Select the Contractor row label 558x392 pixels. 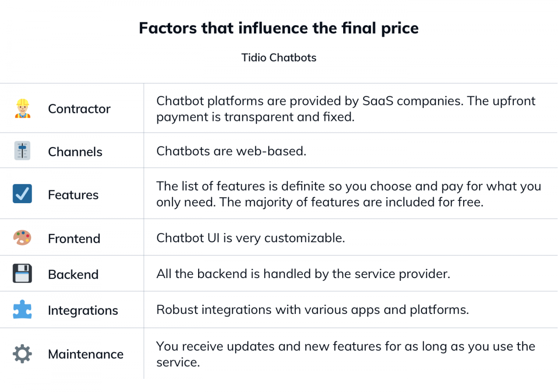click(x=79, y=109)
